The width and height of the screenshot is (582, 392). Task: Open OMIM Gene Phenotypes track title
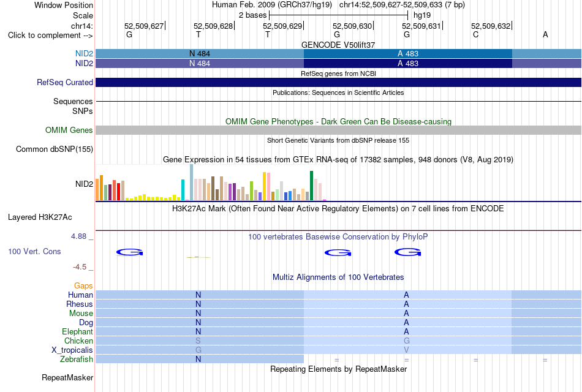(338, 122)
